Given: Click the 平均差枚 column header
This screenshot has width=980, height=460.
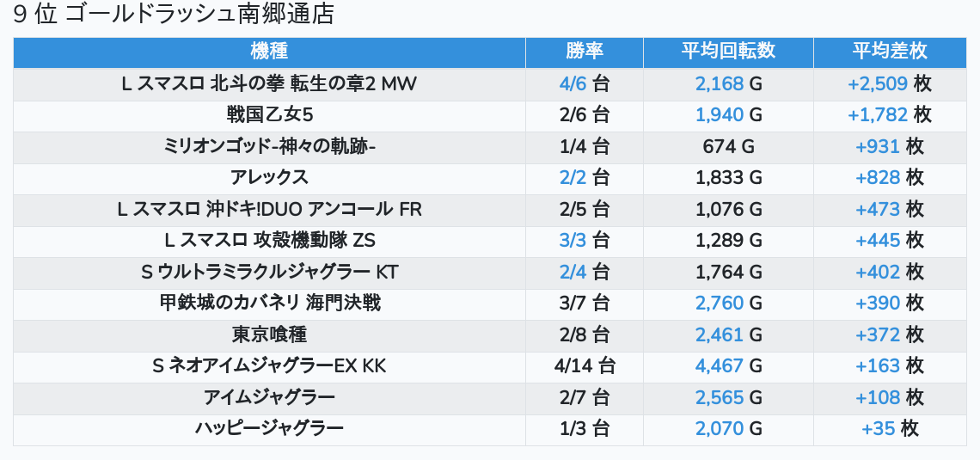Looking at the screenshot, I should pyautogui.click(x=890, y=52).
